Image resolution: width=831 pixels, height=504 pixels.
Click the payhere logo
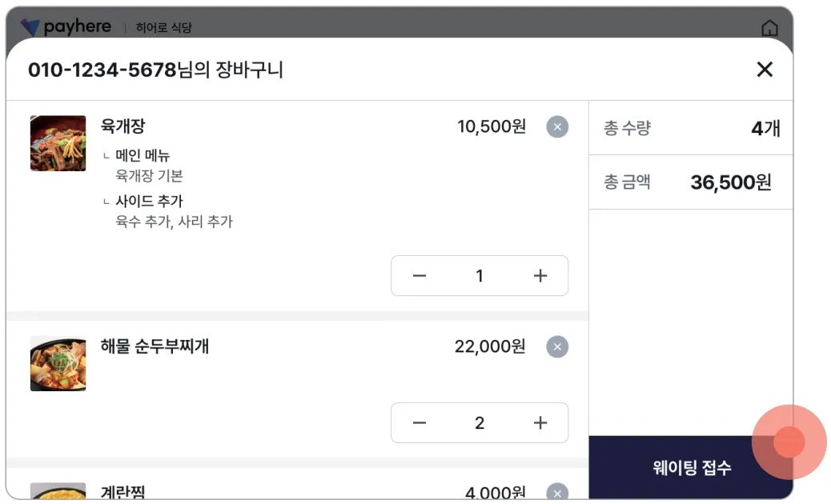66,27
